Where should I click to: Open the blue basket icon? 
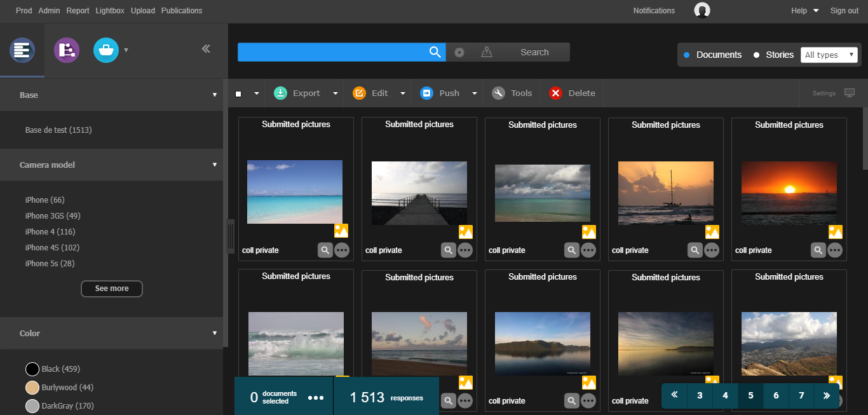pos(106,50)
